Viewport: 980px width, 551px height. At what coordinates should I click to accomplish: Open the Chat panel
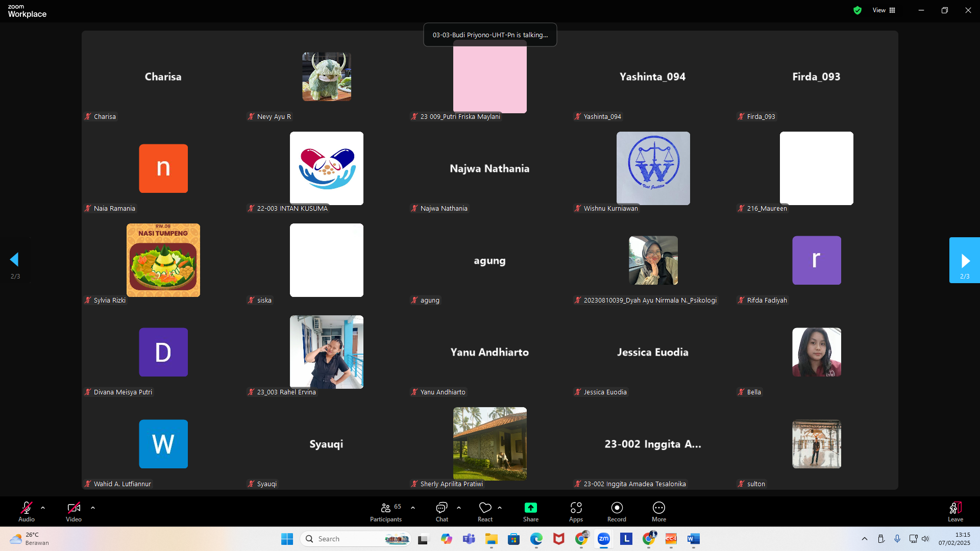pos(442,512)
